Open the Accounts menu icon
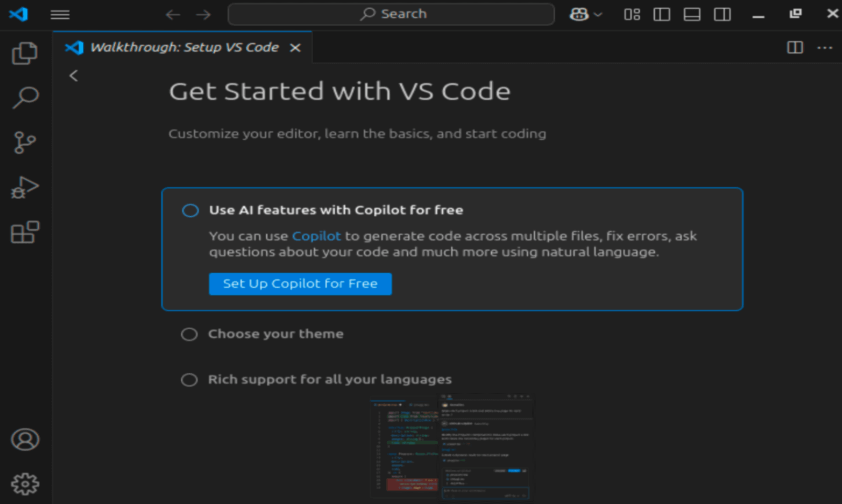The width and height of the screenshot is (842, 504). 25,440
